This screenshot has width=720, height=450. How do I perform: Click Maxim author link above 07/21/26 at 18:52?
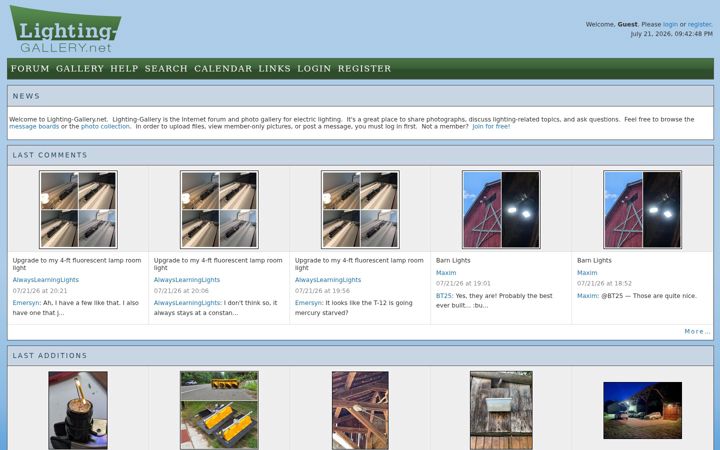pos(587,273)
